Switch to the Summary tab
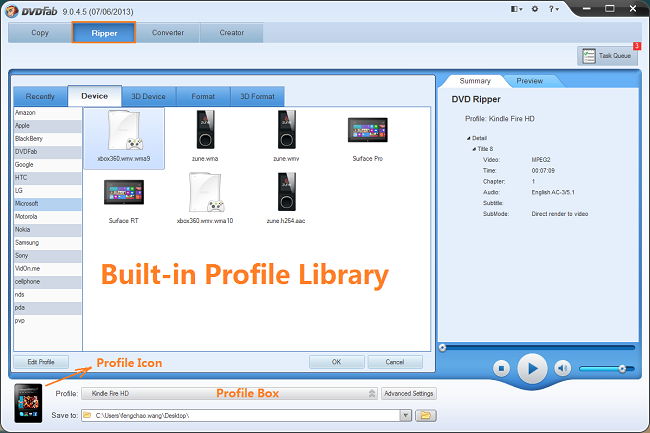Screen dimensions: 650x433 [475, 81]
